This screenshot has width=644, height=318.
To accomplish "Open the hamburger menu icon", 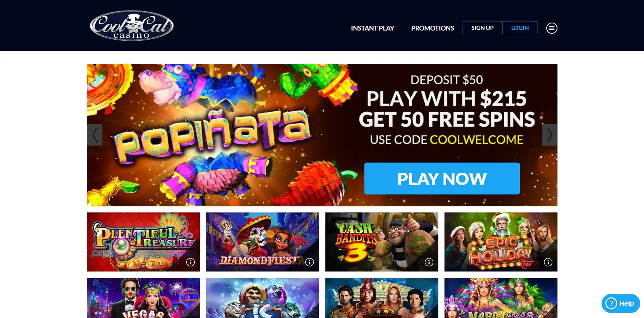I will coord(552,28).
